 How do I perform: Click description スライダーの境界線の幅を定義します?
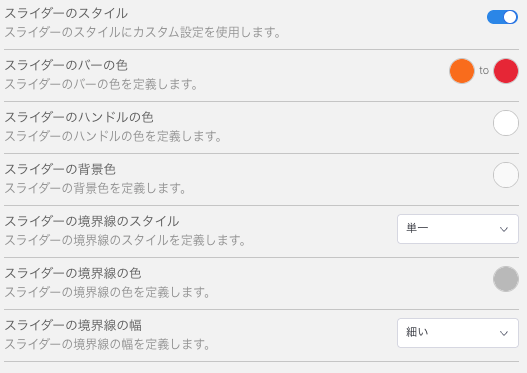107,344
